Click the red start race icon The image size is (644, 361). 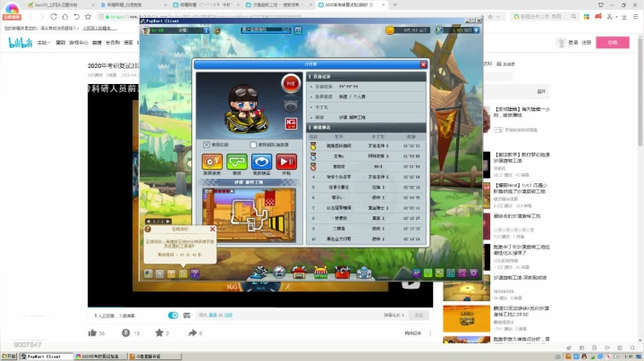[286, 162]
